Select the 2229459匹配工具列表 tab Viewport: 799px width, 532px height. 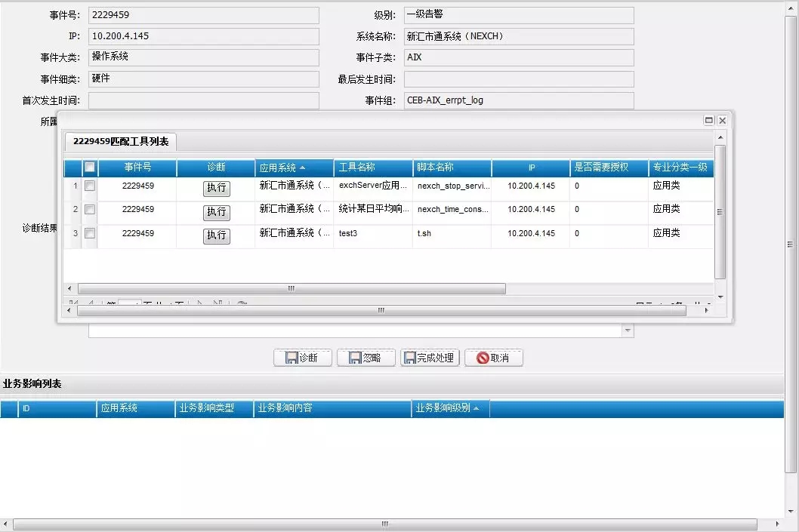click(121, 141)
